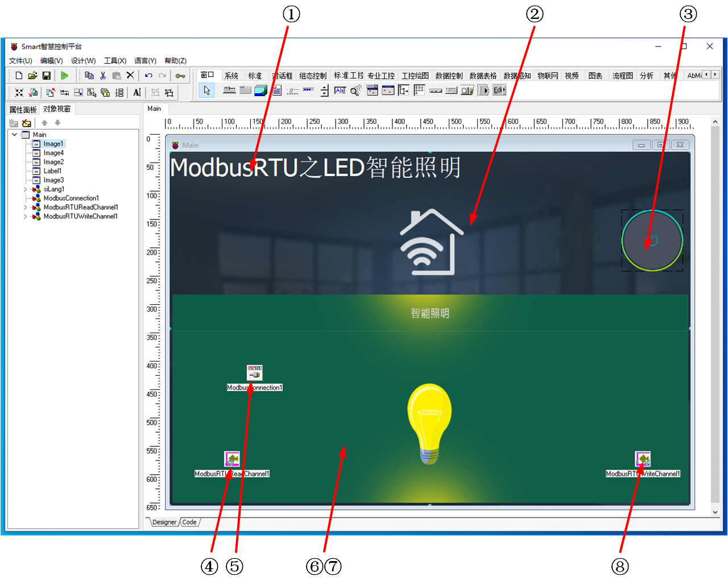Click the vertical scrollbar down arrow
The width and height of the screenshot is (728, 585).
[715, 512]
